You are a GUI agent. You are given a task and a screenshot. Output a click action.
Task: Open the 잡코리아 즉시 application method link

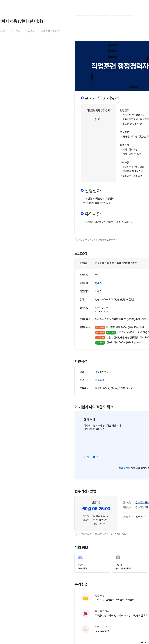(142, 502)
